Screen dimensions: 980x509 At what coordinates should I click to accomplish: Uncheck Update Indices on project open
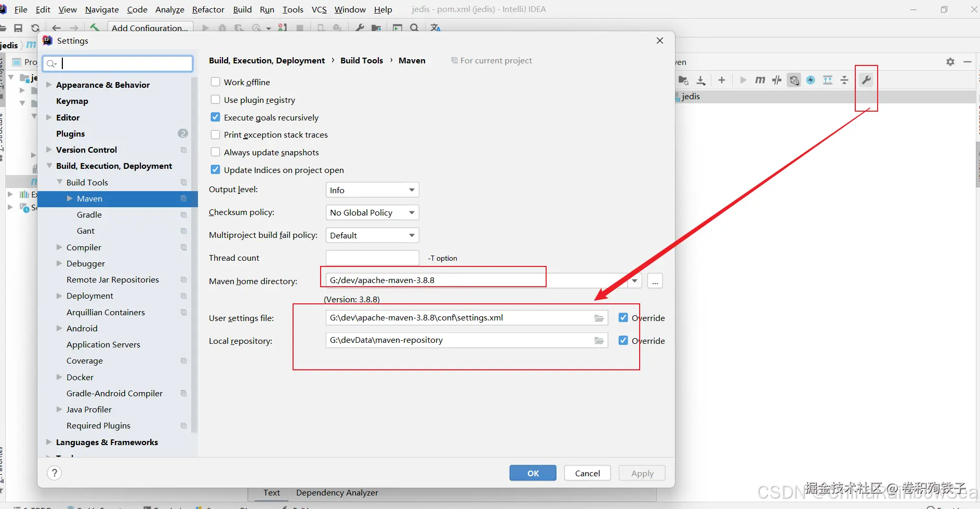click(x=215, y=170)
